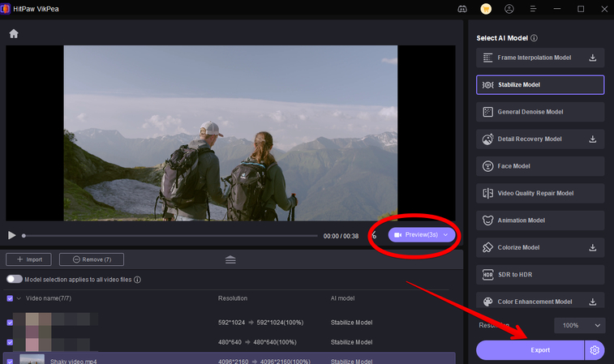
Task: Select the Video Quality Repair Model
Action: [x=540, y=194]
